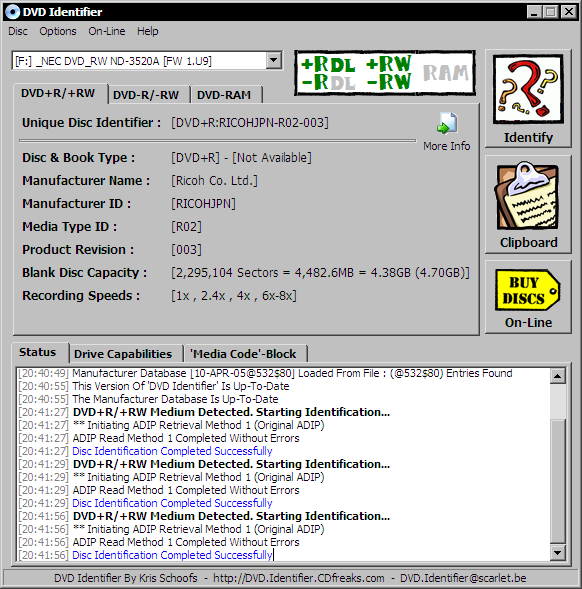Click the Manufacturer Name value Ricoh Co. Ltd.
This screenshot has height=589, width=582.
pyautogui.click(x=215, y=181)
